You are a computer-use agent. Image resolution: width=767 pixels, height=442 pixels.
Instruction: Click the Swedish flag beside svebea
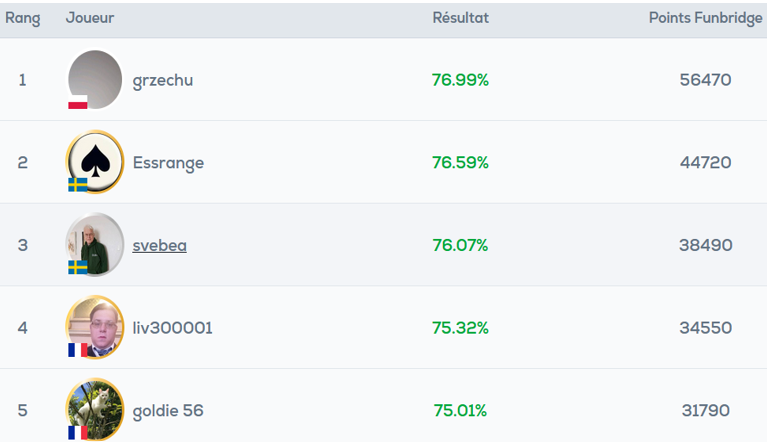78,267
